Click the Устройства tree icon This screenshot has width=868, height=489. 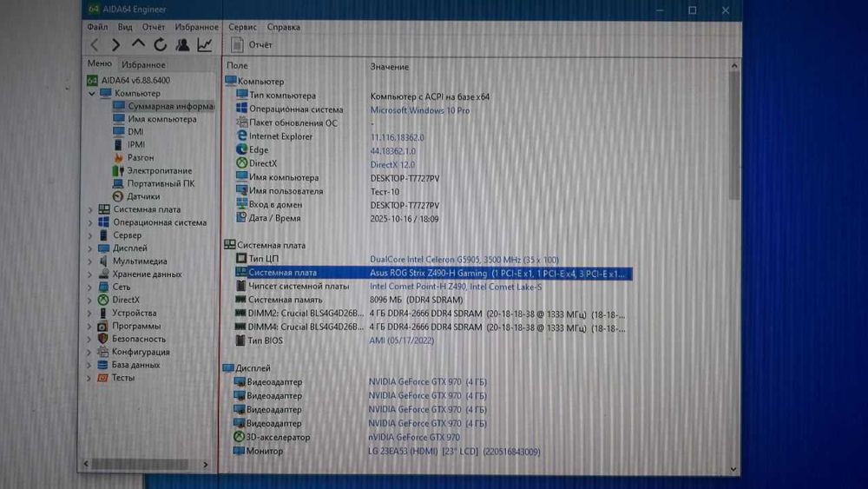click(103, 313)
